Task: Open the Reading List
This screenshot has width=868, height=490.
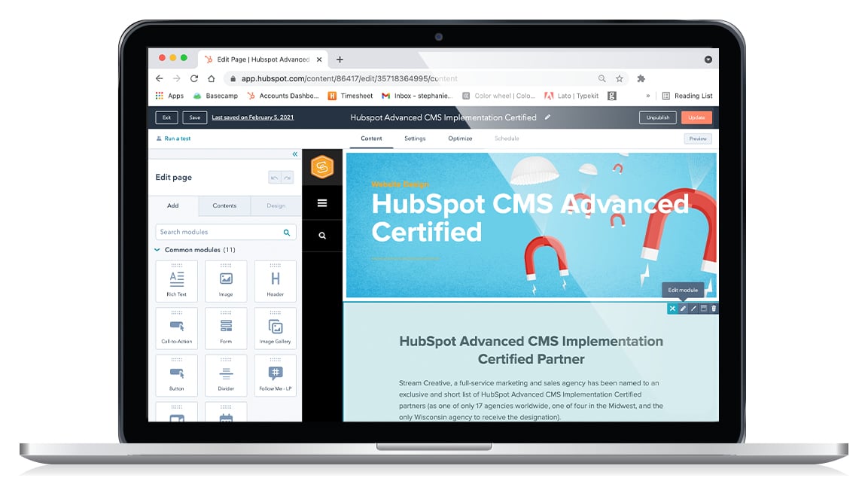Action: pos(687,96)
